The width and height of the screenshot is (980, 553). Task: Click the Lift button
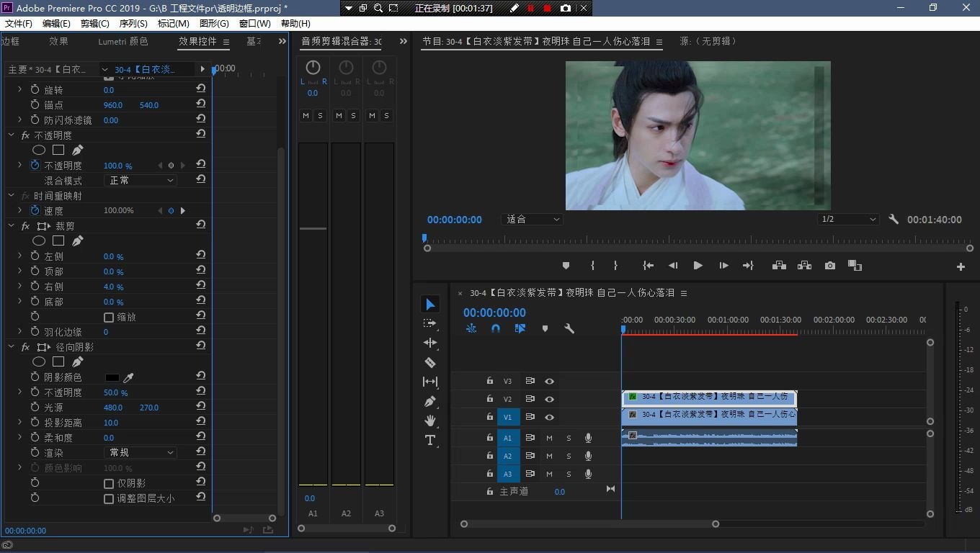pyautogui.click(x=779, y=266)
